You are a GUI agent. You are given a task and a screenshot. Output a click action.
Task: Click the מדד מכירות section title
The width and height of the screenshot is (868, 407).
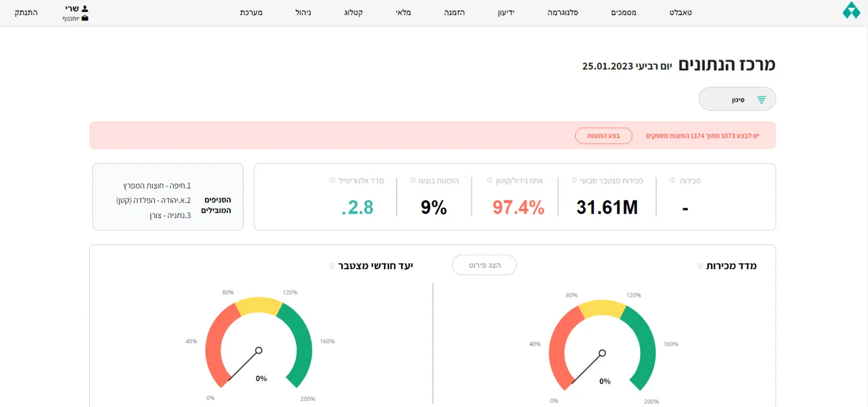pyautogui.click(x=731, y=266)
